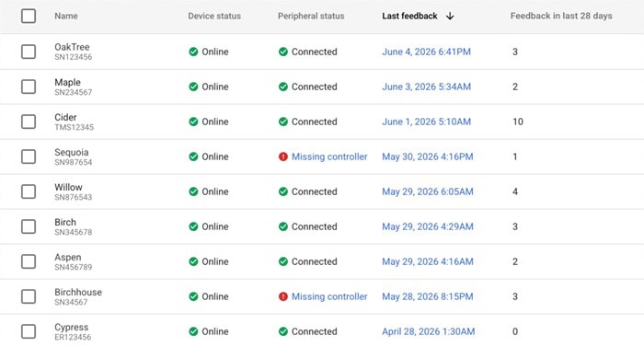The height and width of the screenshot is (347, 644).
Task: Sort by Feedback in last 28 days
Action: pyautogui.click(x=561, y=16)
